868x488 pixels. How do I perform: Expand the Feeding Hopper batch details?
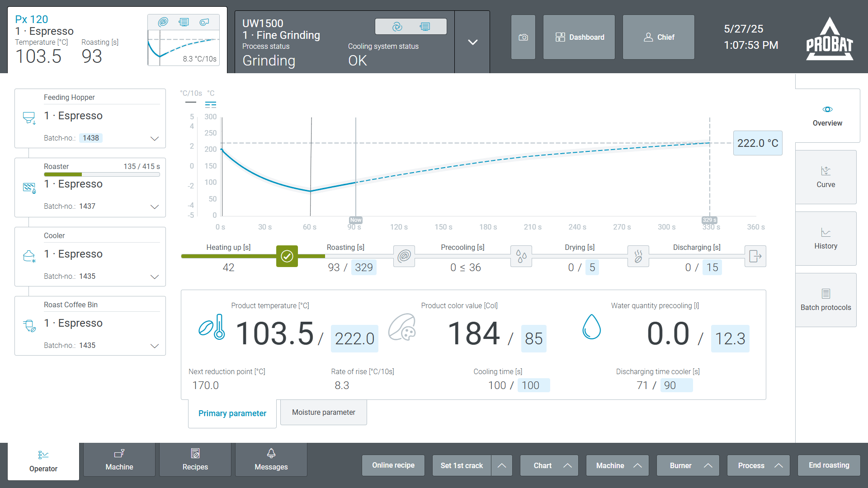tap(155, 138)
